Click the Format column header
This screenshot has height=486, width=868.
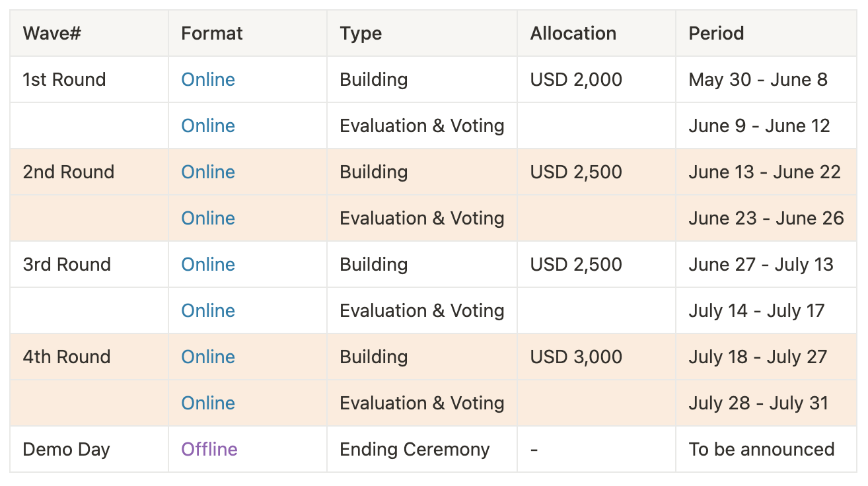(211, 34)
